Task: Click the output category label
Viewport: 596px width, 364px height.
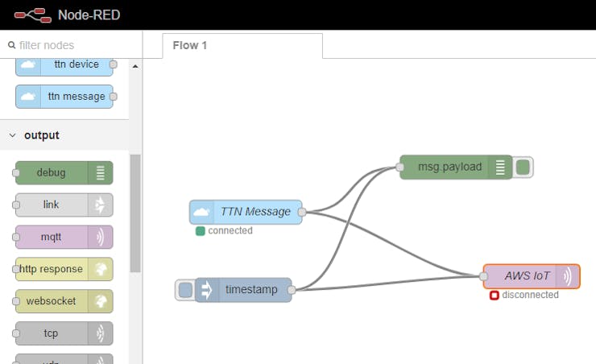Action: [x=41, y=135]
